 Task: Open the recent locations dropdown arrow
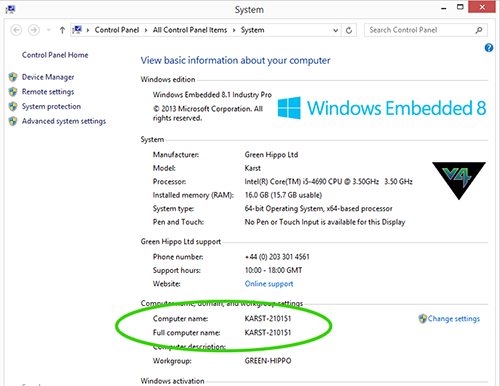point(48,30)
